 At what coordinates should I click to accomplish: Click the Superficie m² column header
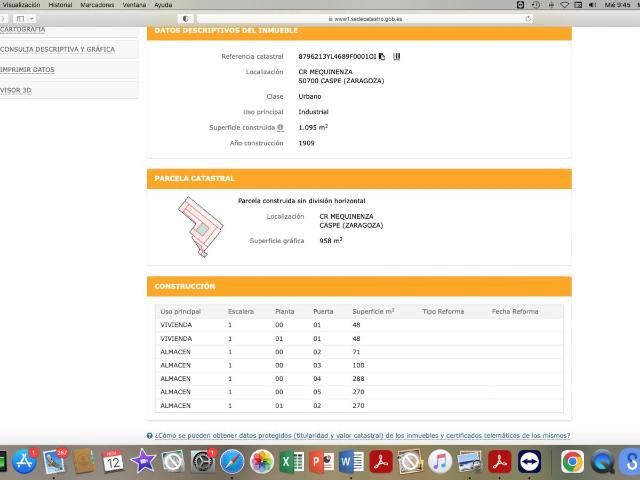pos(373,311)
